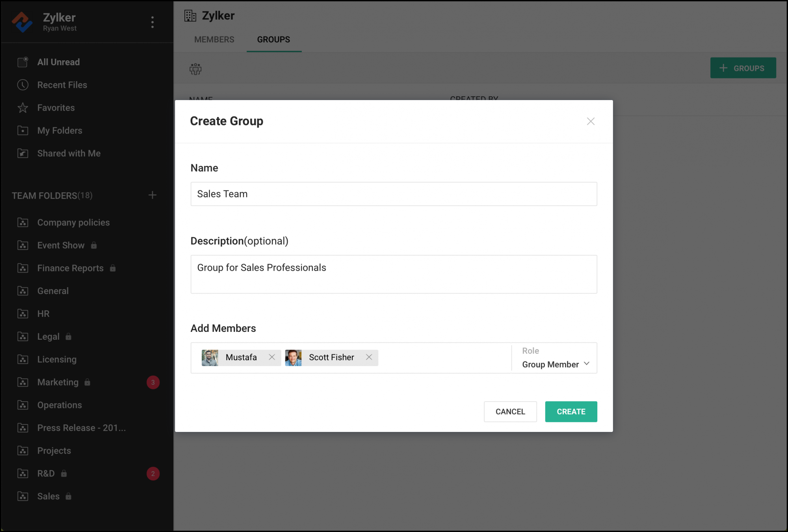This screenshot has width=788, height=532.
Task: Open the Zylker organization options menu
Action: (152, 22)
